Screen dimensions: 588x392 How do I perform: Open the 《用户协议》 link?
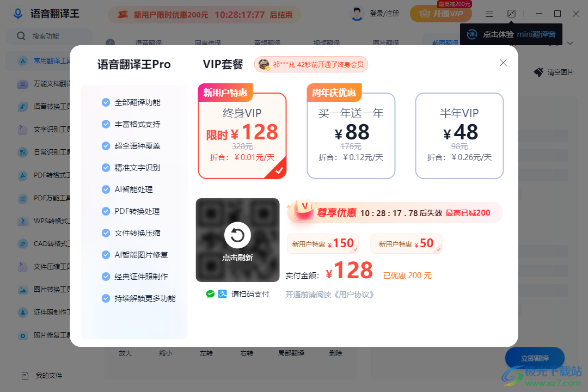pyautogui.click(x=354, y=295)
